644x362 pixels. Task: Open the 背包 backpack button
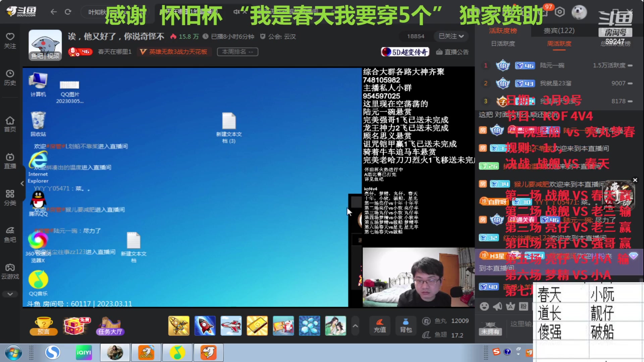[x=406, y=326]
